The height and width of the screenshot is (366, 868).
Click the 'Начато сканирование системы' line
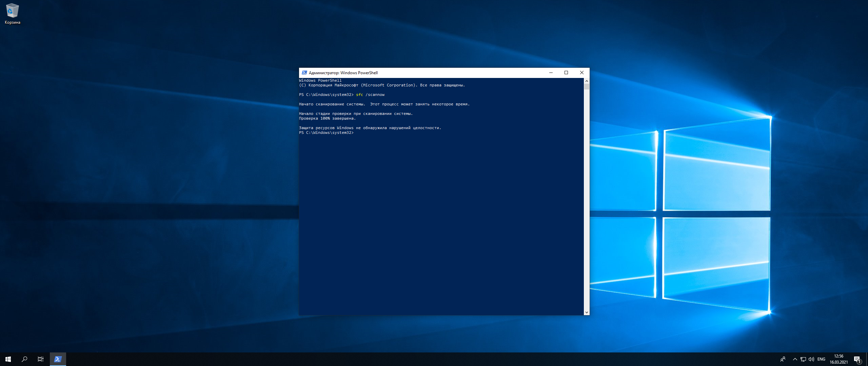tap(384, 104)
